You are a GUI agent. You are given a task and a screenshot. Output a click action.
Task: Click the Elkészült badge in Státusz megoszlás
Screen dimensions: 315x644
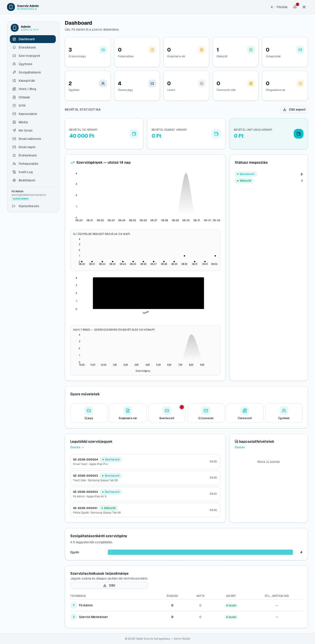244,181
